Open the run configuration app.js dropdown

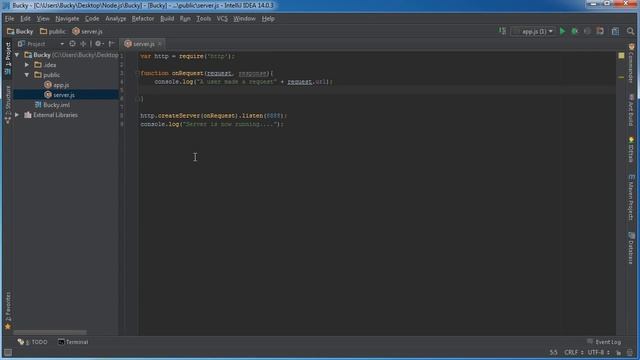533,31
